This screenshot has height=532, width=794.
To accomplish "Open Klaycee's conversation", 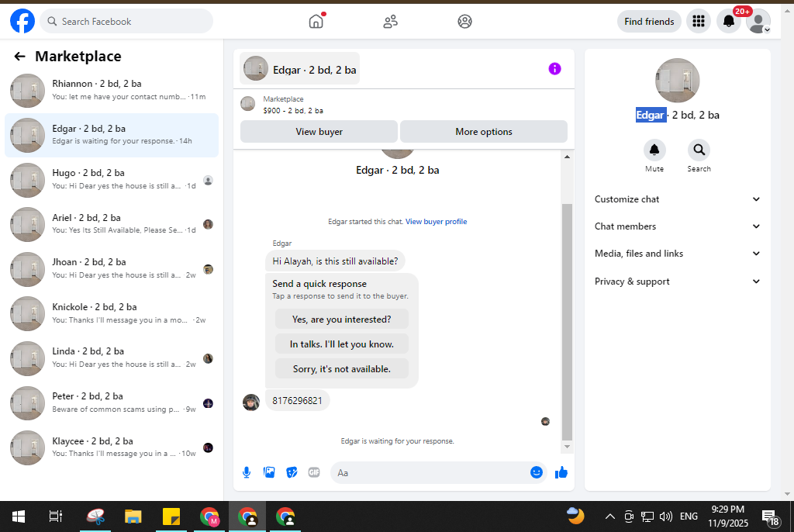I will pyautogui.click(x=112, y=447).
